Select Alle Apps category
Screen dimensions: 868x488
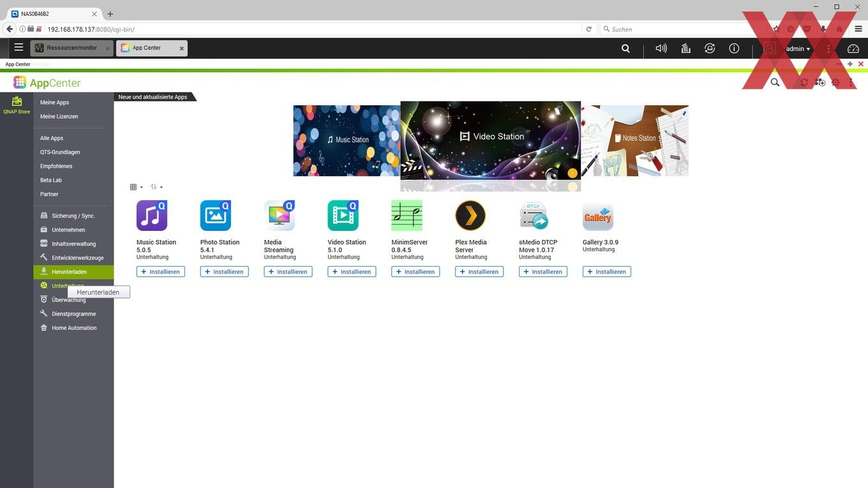[x=52, y=138]
